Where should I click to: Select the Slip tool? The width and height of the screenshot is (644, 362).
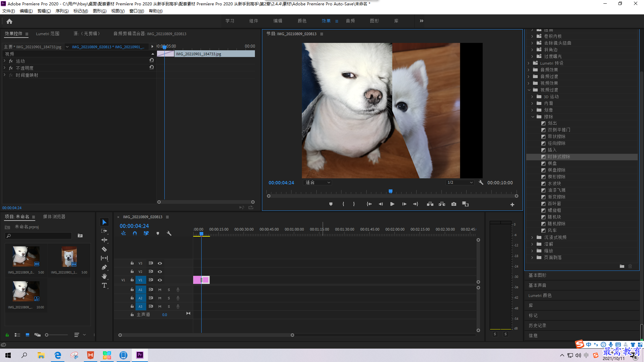[x=104, y=258]
